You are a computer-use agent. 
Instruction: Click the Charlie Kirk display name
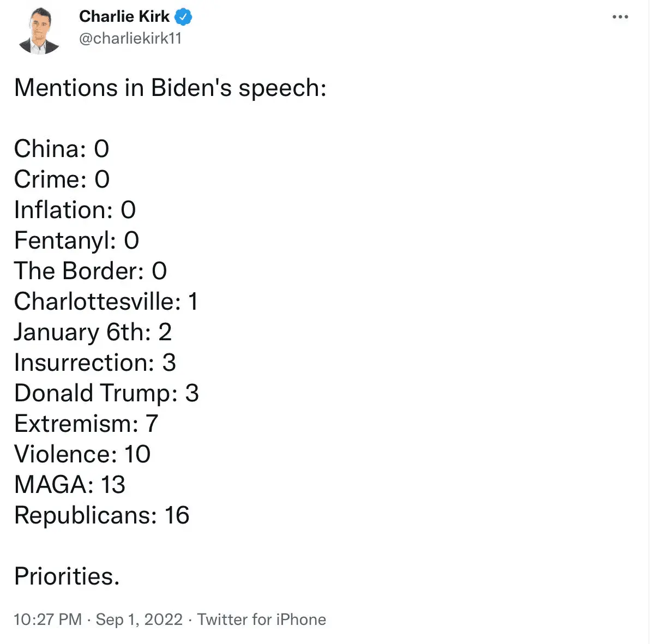[124, 17]
